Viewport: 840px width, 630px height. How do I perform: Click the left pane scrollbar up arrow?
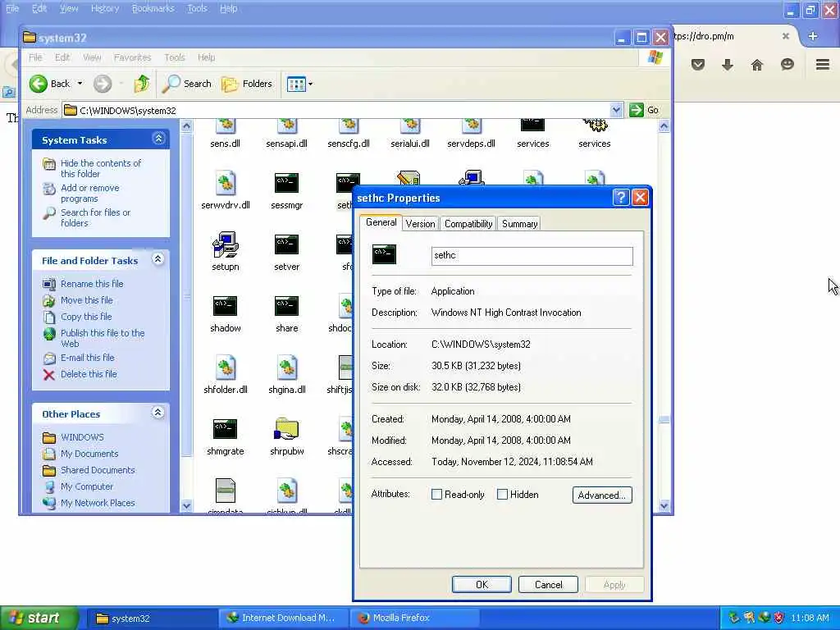click(x=186, y=126)
